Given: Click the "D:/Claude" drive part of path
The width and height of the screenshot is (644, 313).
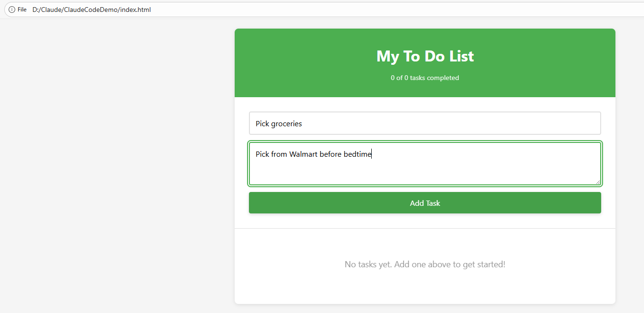Looking at the screenshot, I should pos(47,10).
